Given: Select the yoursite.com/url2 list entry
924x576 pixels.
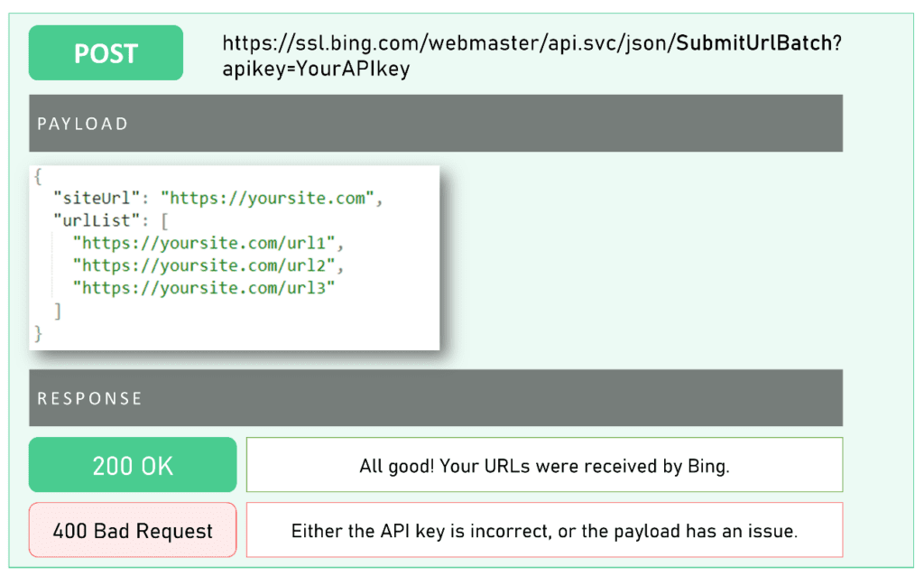Looking at the screenshot, I should pos(209,265).
